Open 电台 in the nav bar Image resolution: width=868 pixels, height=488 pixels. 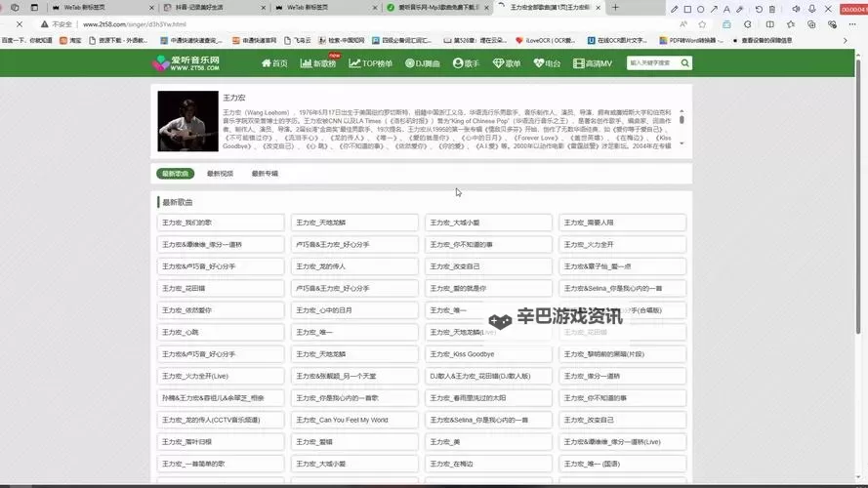tap(547, 63)
